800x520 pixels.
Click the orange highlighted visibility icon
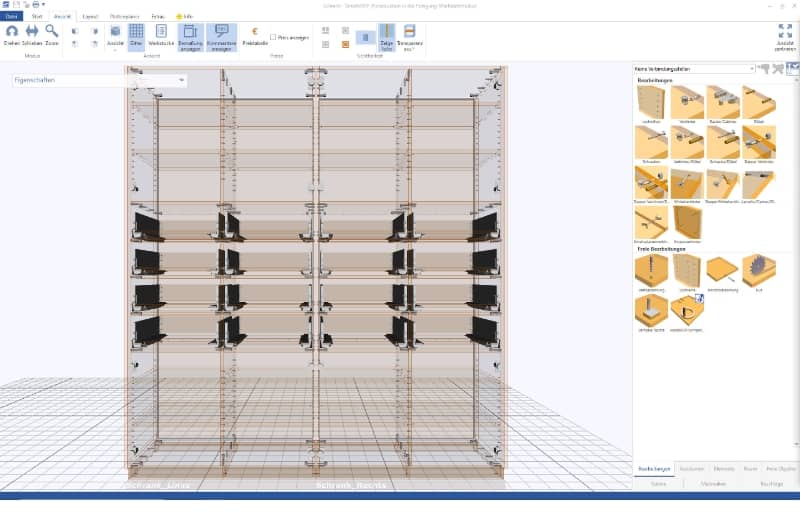[345, 45]
